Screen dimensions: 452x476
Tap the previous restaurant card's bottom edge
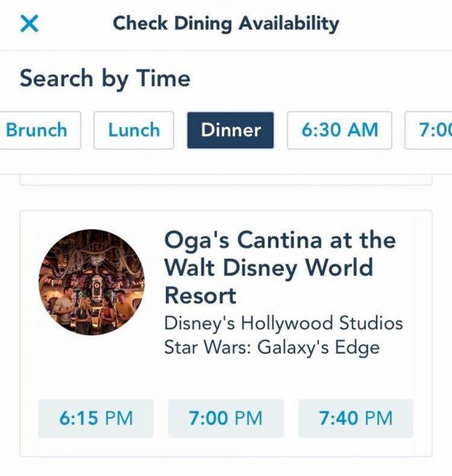click(226, 183)
